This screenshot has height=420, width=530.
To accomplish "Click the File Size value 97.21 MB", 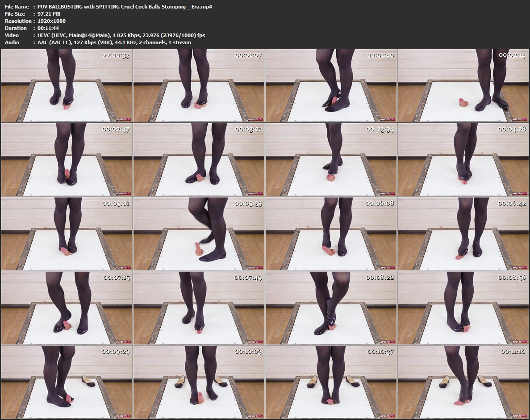I will 49,14.
